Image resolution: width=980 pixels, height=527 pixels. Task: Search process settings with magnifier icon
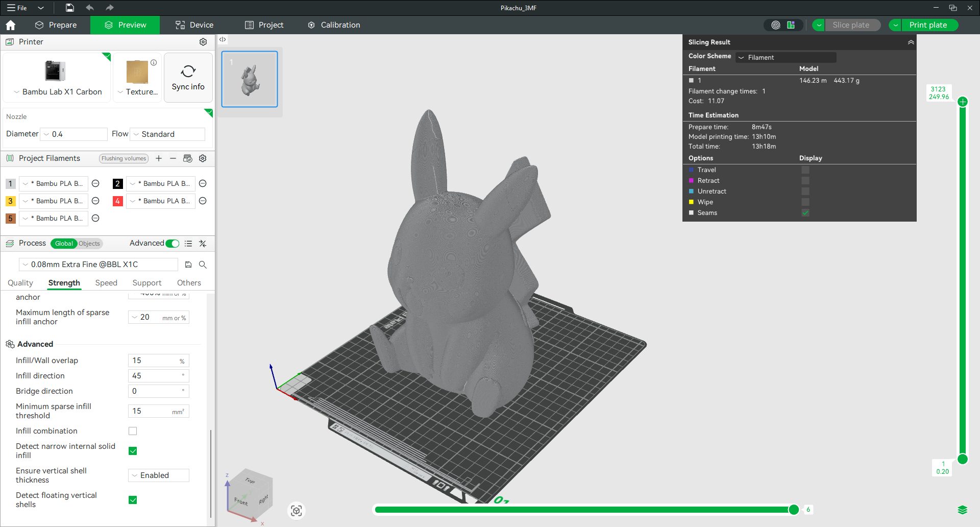click(203, 265)
